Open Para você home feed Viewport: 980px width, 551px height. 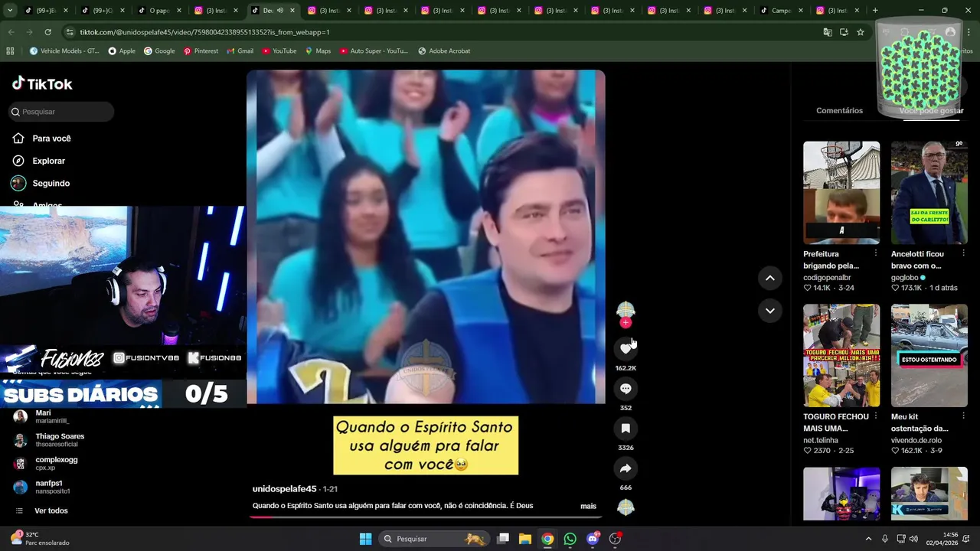[x=51, y=139]
